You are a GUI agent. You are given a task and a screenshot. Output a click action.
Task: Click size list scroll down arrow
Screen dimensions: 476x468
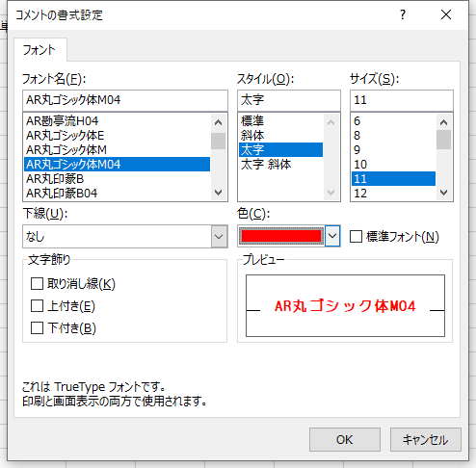(443, 193)
